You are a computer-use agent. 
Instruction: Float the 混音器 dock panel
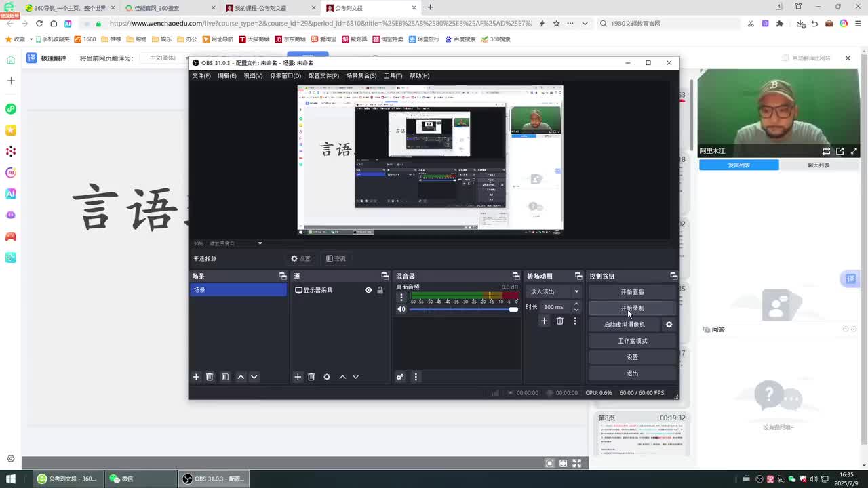click(x=516, y=276)
